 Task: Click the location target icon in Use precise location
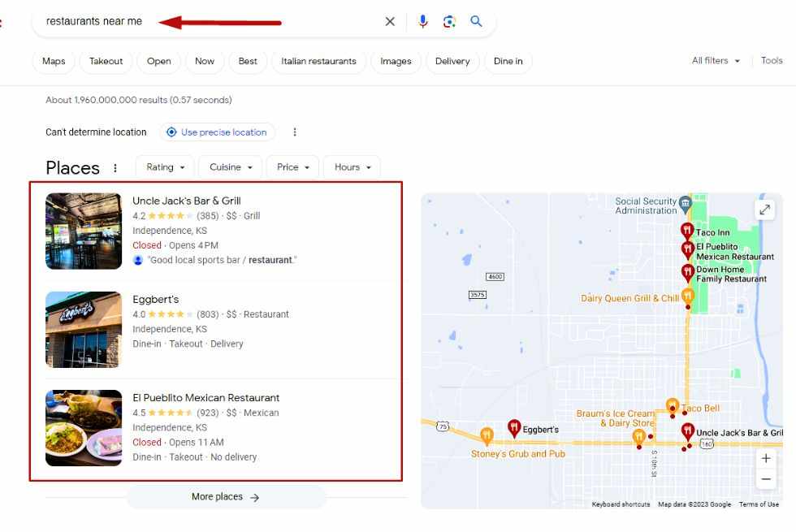[171, 132]
